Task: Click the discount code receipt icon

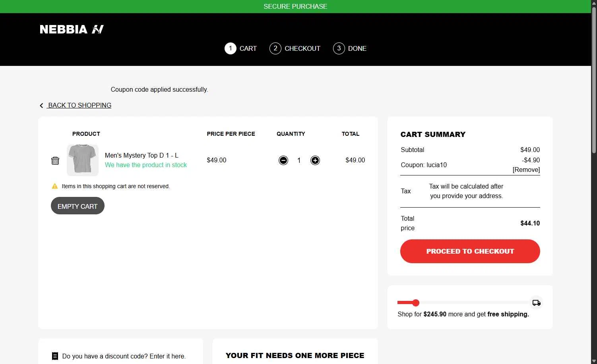Action: (55, 356)
